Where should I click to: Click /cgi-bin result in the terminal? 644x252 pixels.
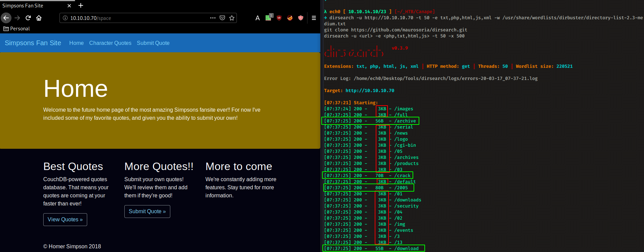(405, 145)
